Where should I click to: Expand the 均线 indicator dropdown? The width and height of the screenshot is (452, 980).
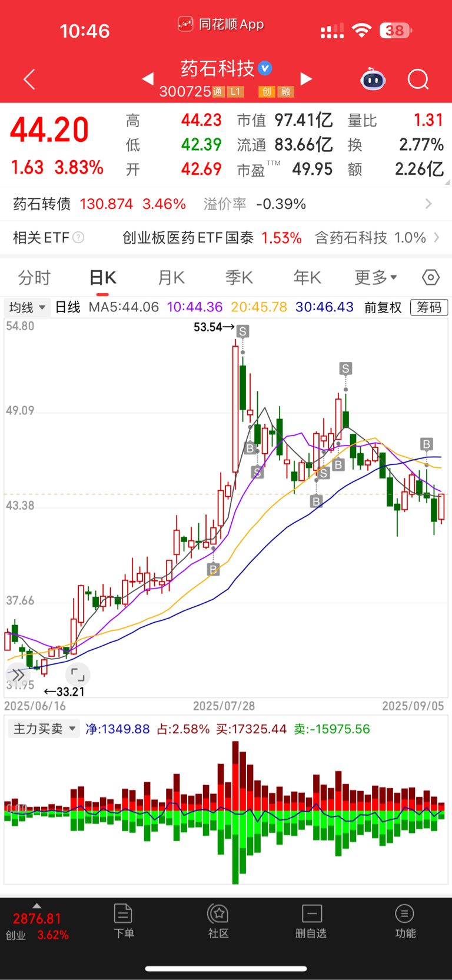point(27,307)
